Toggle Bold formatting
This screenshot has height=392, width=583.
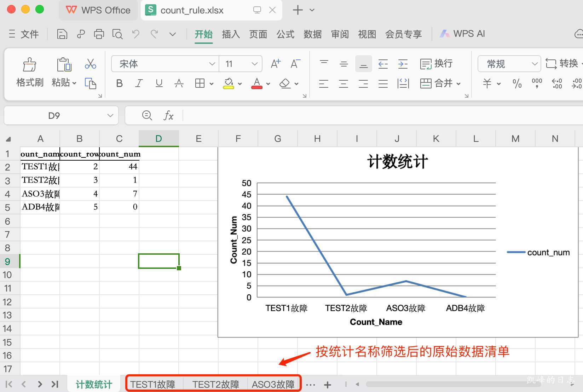pos(120,83)
